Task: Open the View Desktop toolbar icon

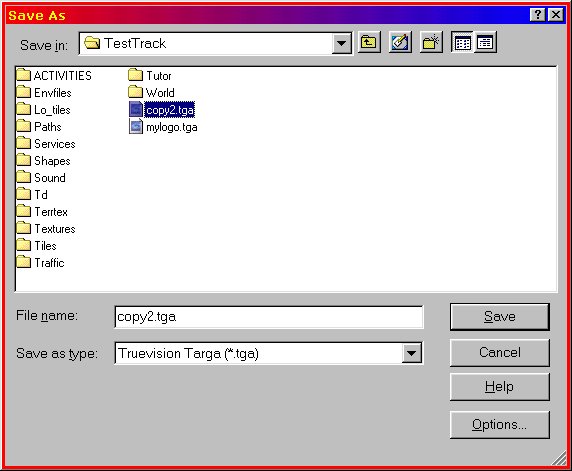Action: [400, 43]
